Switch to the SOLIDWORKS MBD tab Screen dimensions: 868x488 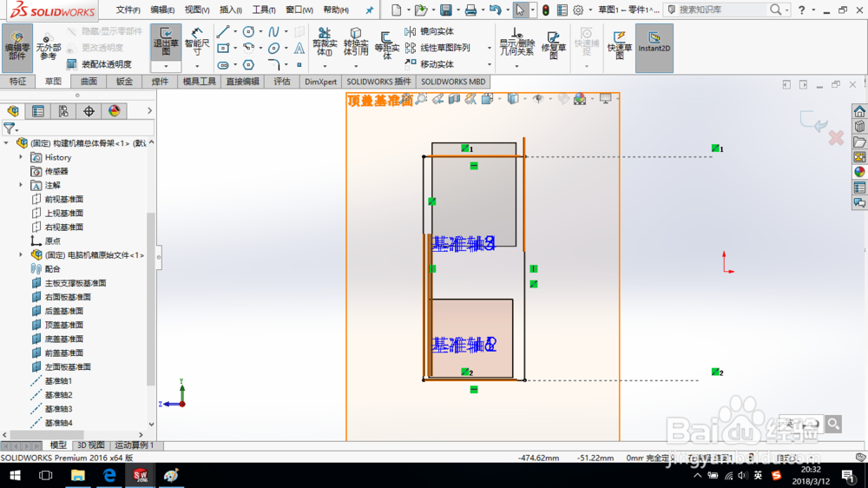(x=453, y=82)
